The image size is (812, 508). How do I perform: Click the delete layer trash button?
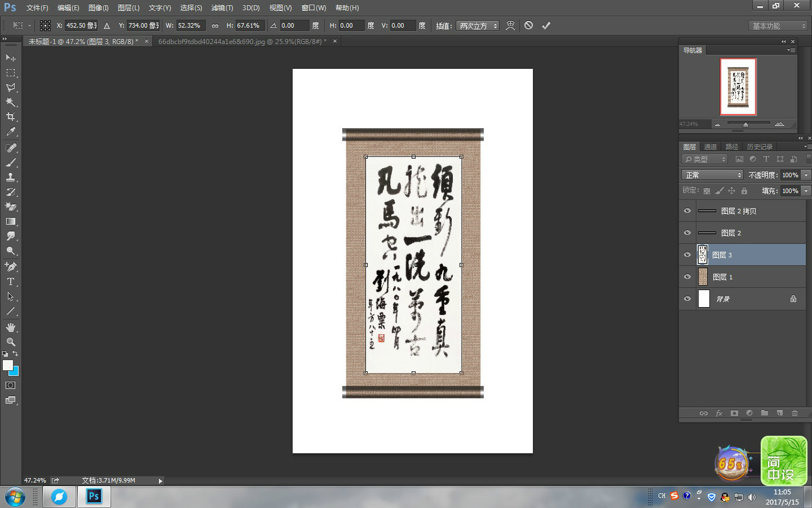pos(795,413)
